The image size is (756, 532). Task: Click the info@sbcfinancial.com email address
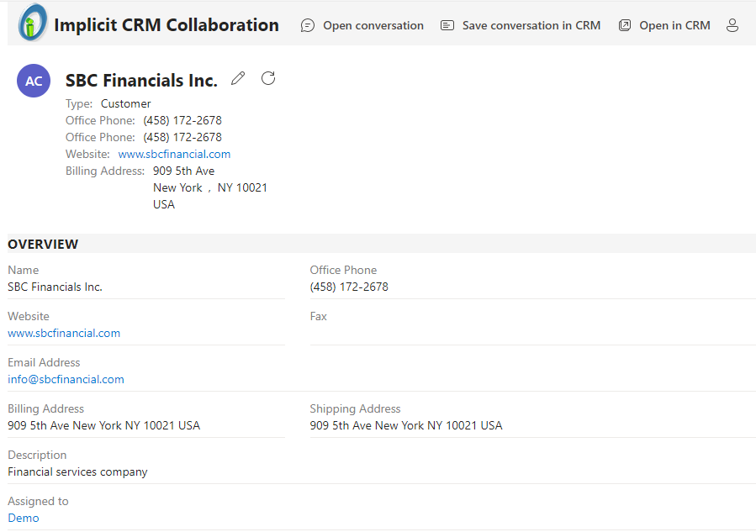[66, 379]
